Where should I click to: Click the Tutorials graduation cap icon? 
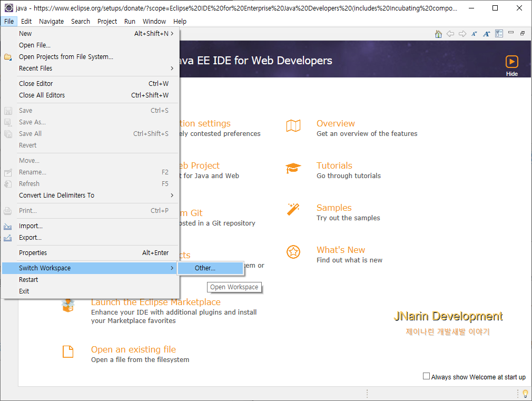pyautogui.click(x=293, y=168)
